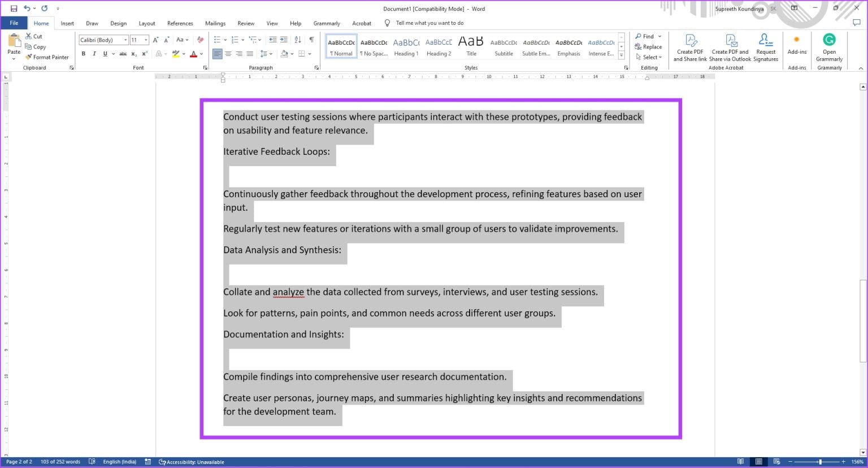Toggle the Bullets list button
The width and height of the screenshot is (868, 468).
click(217, 40)
